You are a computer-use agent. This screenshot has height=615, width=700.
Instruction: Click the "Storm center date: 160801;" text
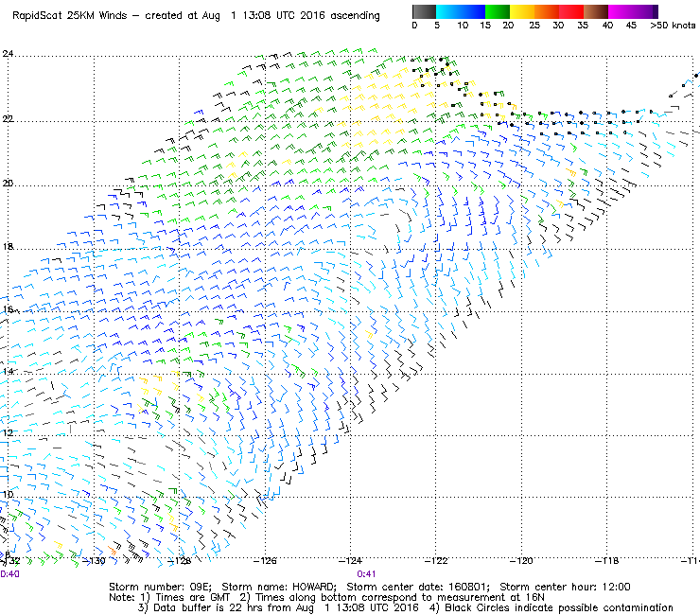tap(418, 587)
